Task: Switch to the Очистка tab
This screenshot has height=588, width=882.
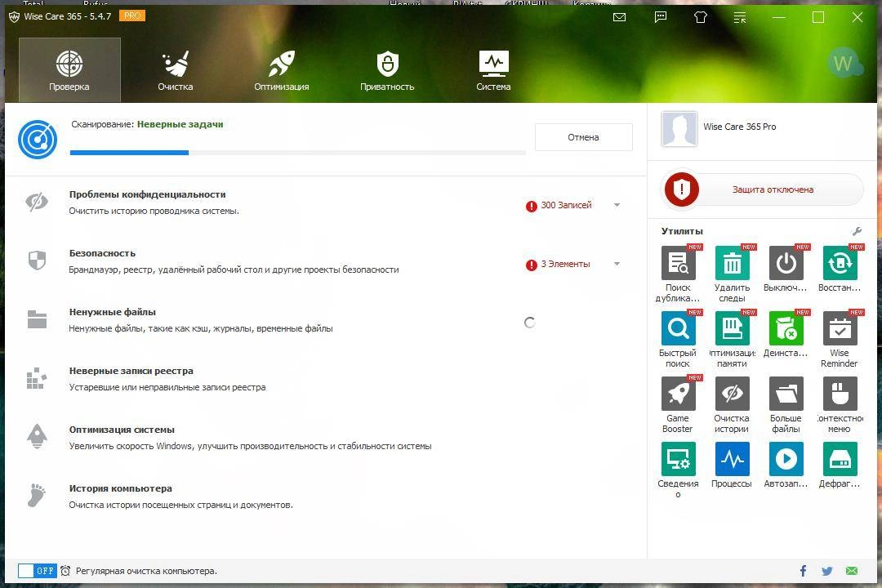Action: pos(175,69)
